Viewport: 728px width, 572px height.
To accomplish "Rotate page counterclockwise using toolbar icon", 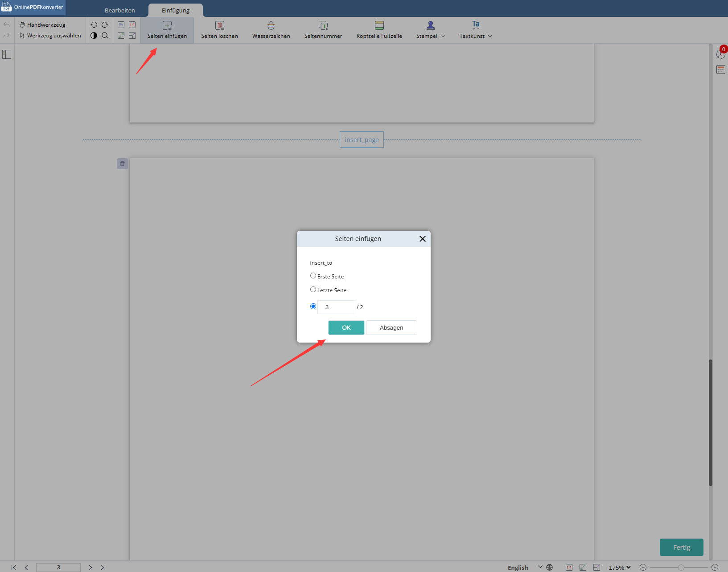I will (94, 25).
